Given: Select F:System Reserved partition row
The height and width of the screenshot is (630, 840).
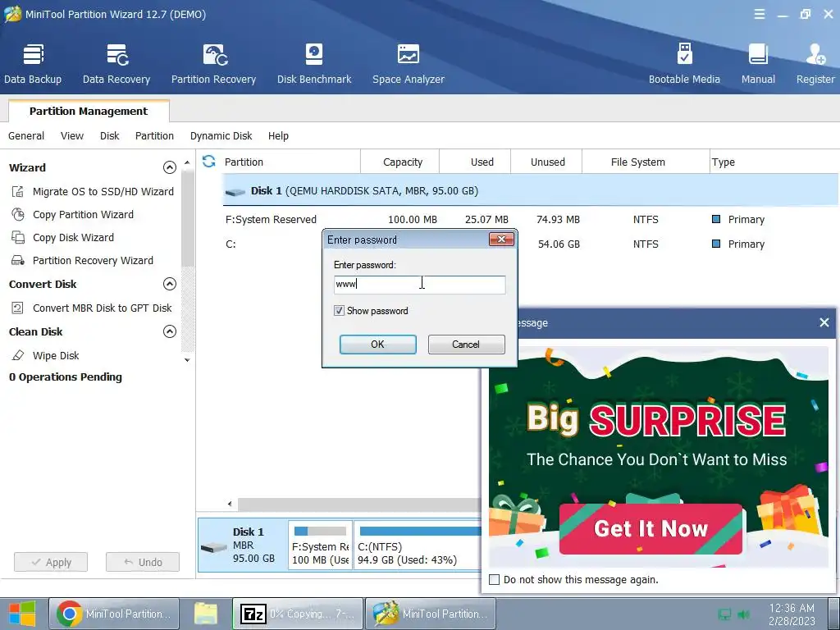Looking at the screenshot, I should (531, 220).
